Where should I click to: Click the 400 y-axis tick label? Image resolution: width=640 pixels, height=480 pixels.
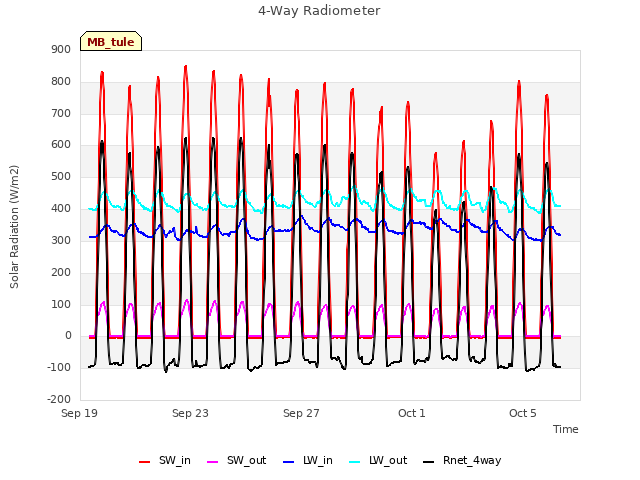[61, 209]
